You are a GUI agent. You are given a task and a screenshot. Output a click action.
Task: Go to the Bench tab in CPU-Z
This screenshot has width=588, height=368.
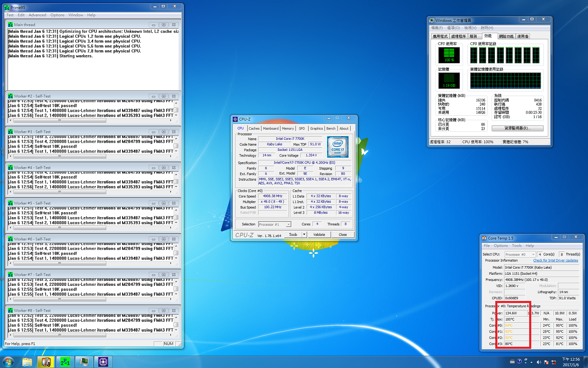331,128
